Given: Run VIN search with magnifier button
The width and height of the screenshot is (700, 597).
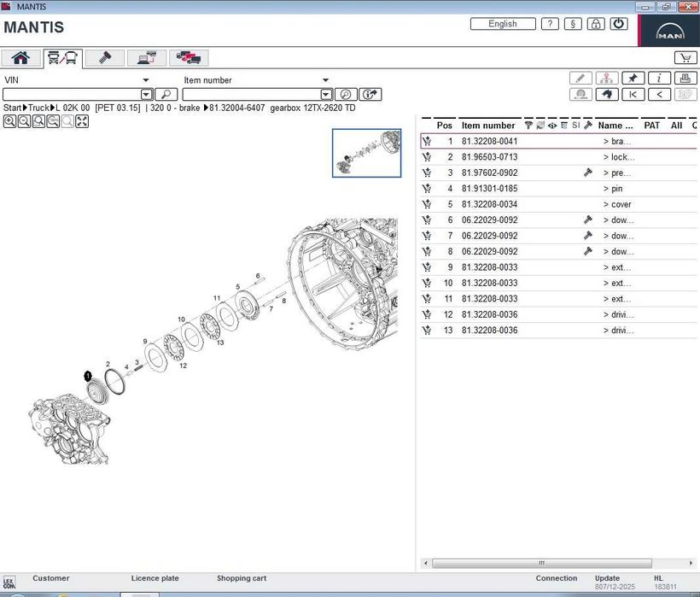Looking at the screenshot, I should pos(166,95).
